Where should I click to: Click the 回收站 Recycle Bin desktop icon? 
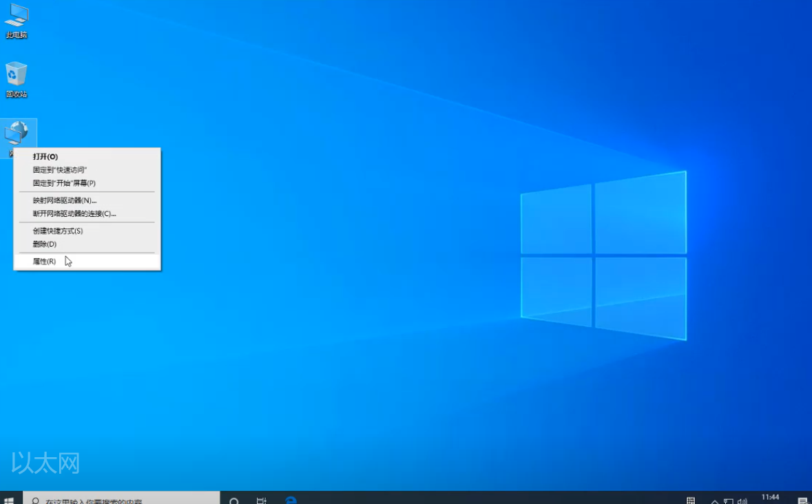point(17,76)
